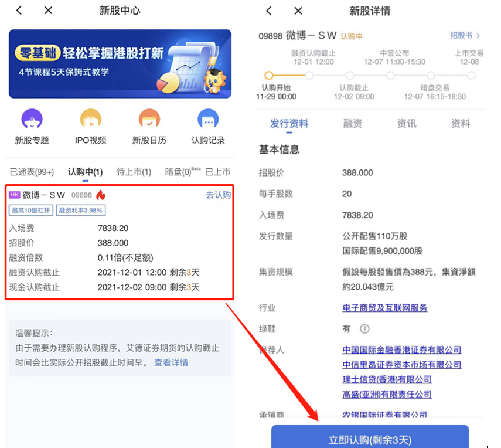Switch to the 融资 tab
Image resolution: width=501 pixels, height=448 pixels.
(x=352, y=123)
